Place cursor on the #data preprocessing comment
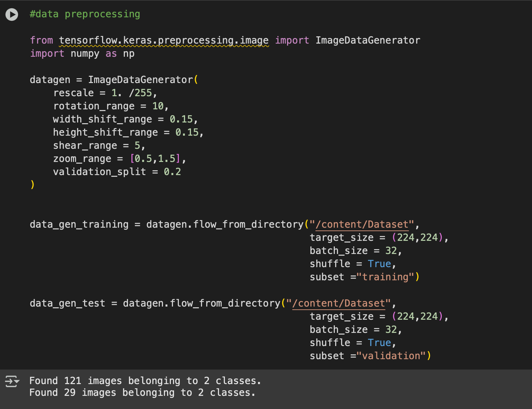The image size is (532, 409). pyautogui.click(x=85, y=14)
